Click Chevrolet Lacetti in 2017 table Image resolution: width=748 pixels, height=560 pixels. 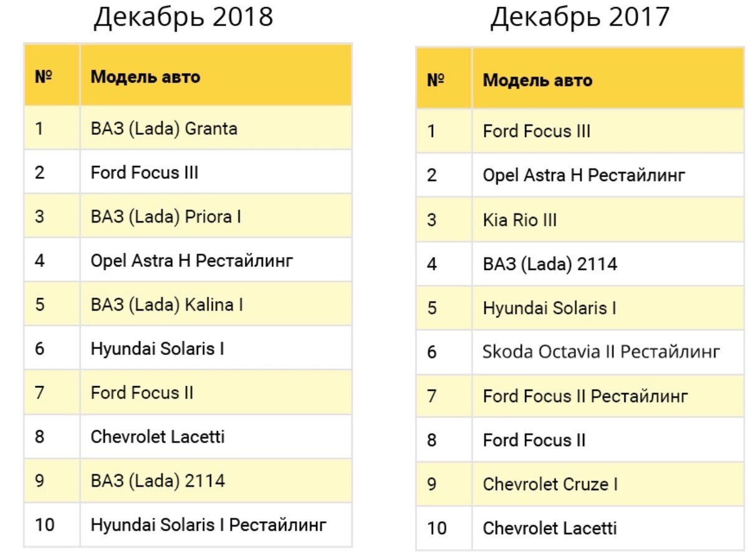click(x=550, y=528)
